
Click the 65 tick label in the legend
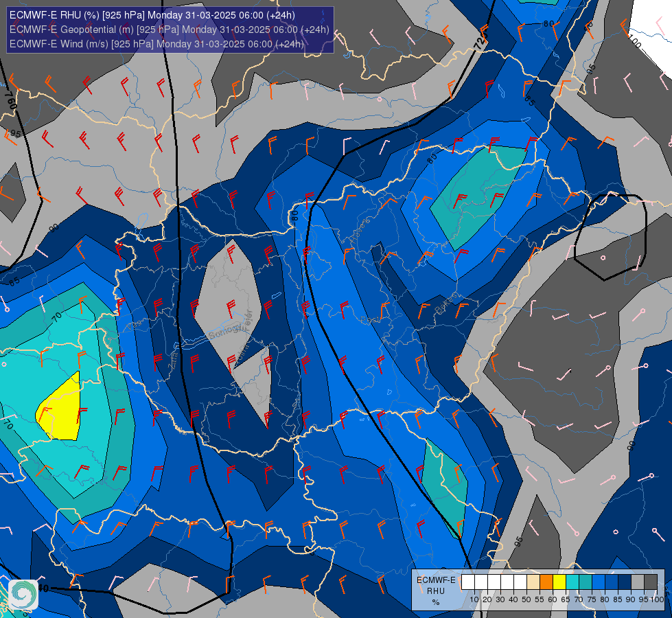(x=566, y=599)
